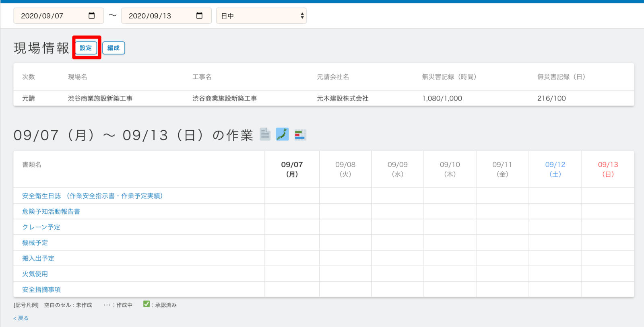Select the クレーン予定 link
644x327 pixels.
point(41,227)
